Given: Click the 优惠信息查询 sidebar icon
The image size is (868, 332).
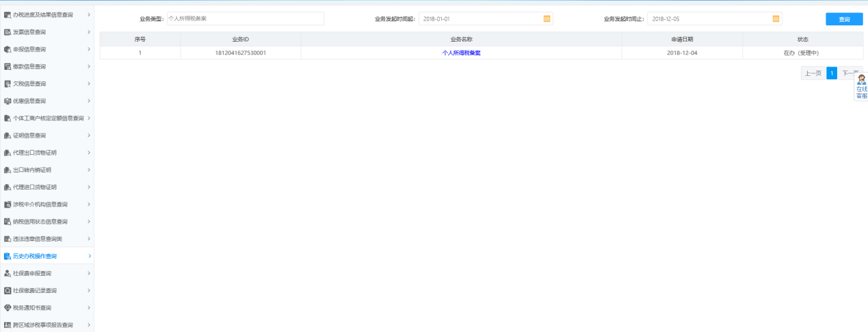Looking at the screenshot, I should click(x=8, y=101).
